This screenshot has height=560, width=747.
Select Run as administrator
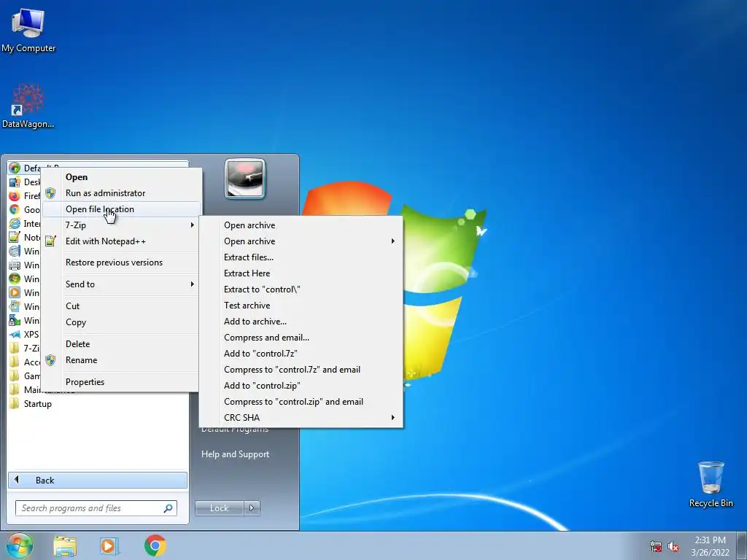click(121, 192)
